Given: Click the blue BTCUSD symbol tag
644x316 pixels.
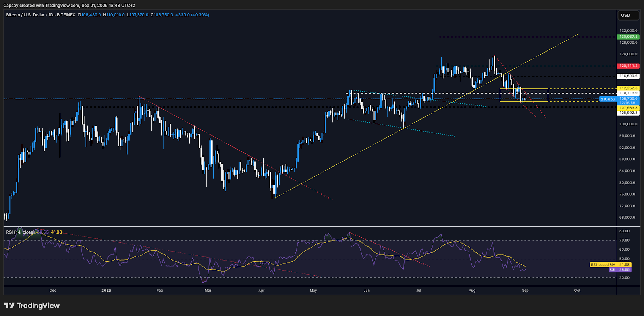Looking at the screenshot, I should click(607, 99).
